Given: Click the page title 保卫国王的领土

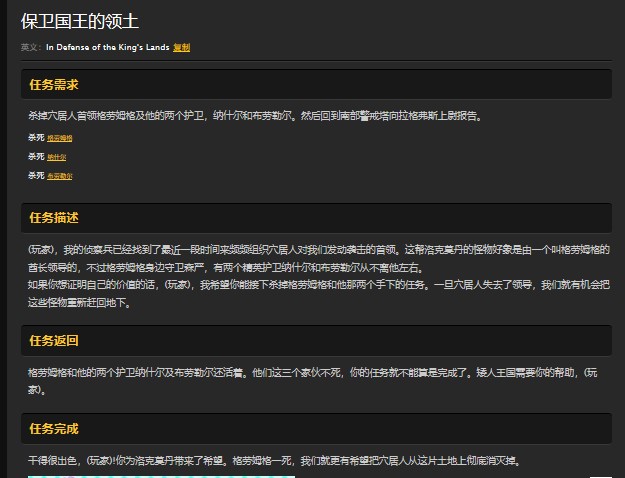Looking at the screenshot, I should pyautogui.click(x=79, y=21).
